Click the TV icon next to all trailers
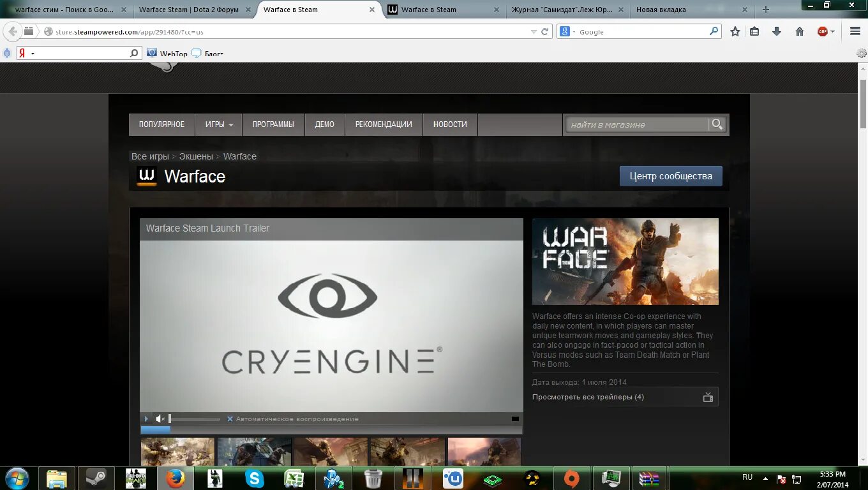This screenshot has height=490, width=868. click(x=708, y=397)
